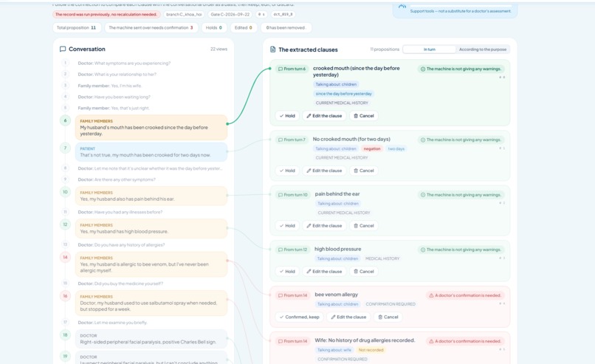Switch to 'According to the purpose' view
The width and height of the screenshot is (595, 364).
click(482, 49)
